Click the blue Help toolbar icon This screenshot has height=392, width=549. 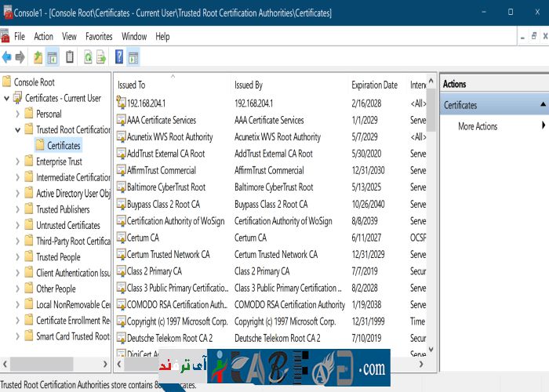click(x=119, y=57)
